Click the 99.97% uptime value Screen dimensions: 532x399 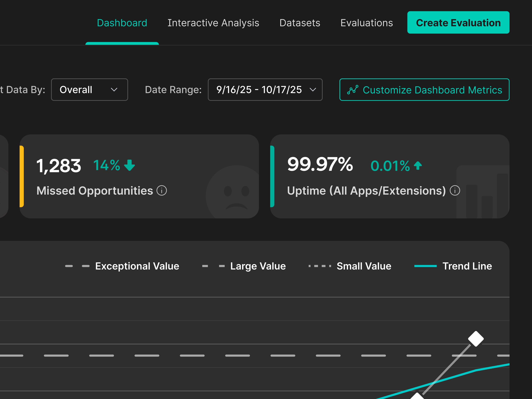(x=320, y=164)
